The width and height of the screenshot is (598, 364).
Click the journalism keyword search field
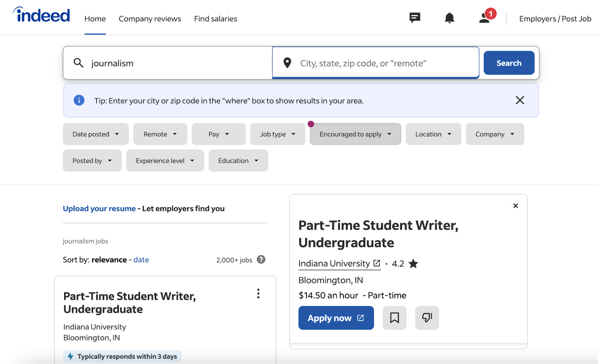[x=167, y=63]
